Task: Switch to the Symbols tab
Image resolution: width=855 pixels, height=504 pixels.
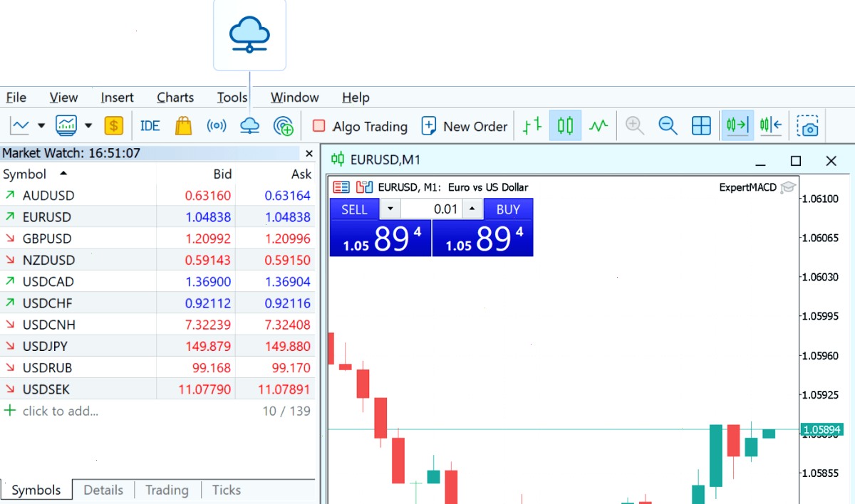Action: 36,490
